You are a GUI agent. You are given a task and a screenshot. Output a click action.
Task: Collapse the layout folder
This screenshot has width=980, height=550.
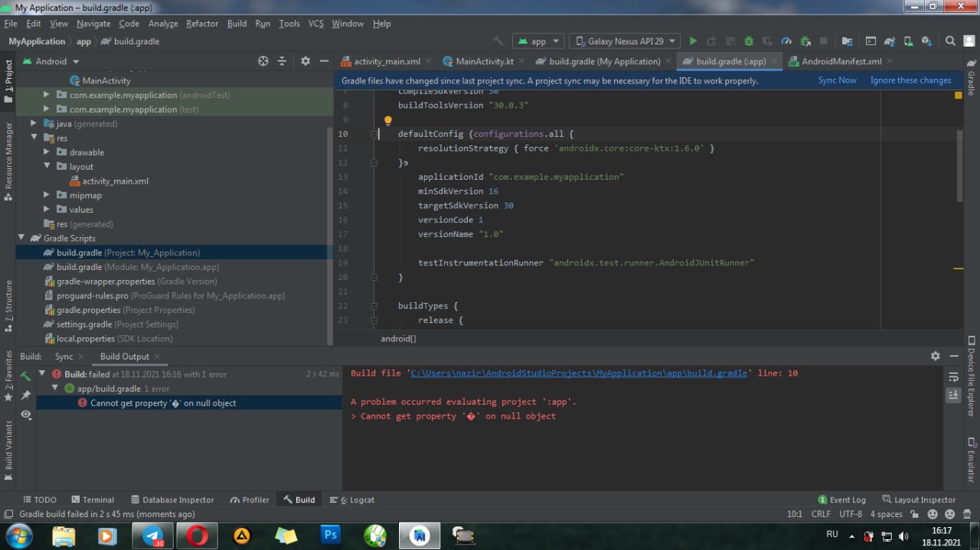point(47,166)
